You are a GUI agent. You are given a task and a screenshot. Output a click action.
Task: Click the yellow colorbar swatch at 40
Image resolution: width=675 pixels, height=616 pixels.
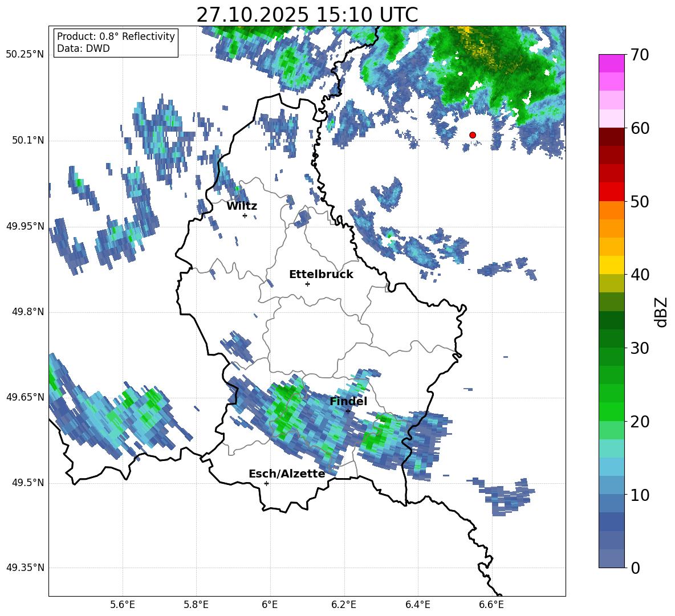pos(611,265)
